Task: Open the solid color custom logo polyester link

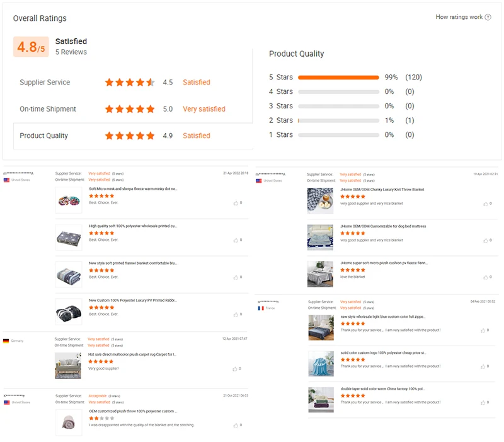Action: tap(383, 352)
